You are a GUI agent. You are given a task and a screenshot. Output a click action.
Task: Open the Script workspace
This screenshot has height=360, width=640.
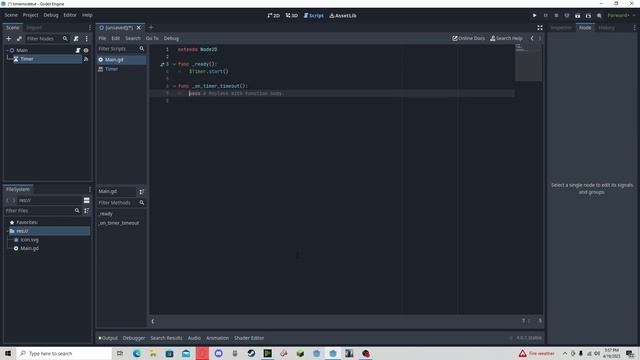pos(313,16)
